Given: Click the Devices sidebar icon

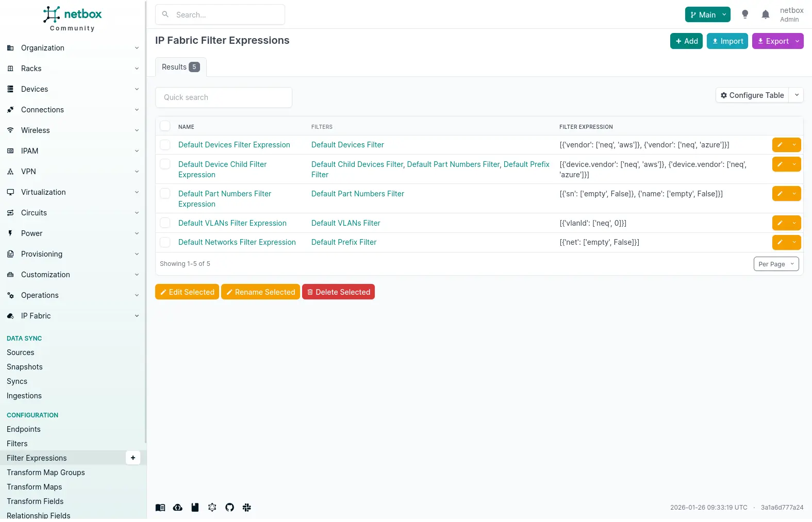Looking at the screenshot, I should tap(10, 89).
